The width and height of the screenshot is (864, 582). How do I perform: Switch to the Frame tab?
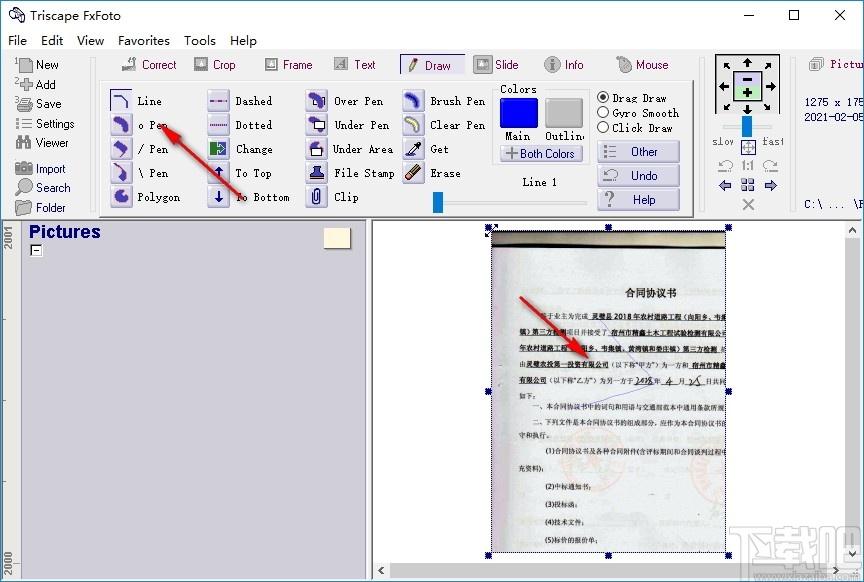288,65
